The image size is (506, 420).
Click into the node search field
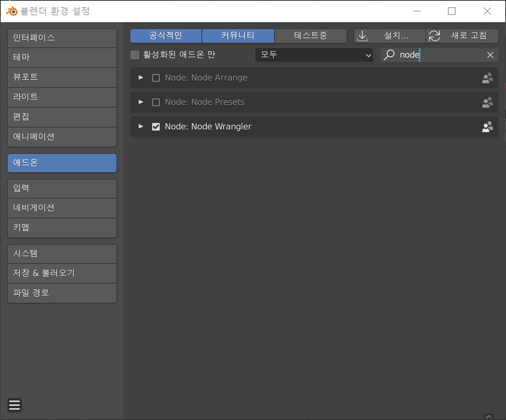pyautogui.click(x=440, y=55)
